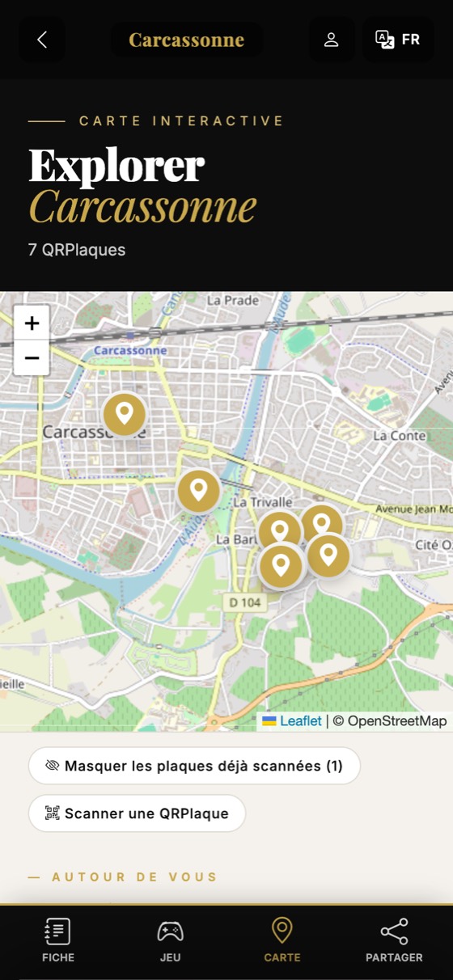Open the user profile icon

331,40
